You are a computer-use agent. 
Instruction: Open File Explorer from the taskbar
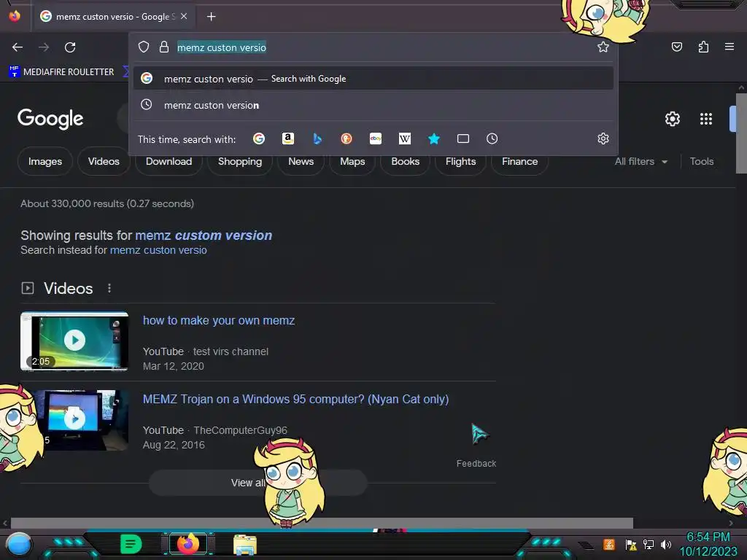(x=245, y=545)
